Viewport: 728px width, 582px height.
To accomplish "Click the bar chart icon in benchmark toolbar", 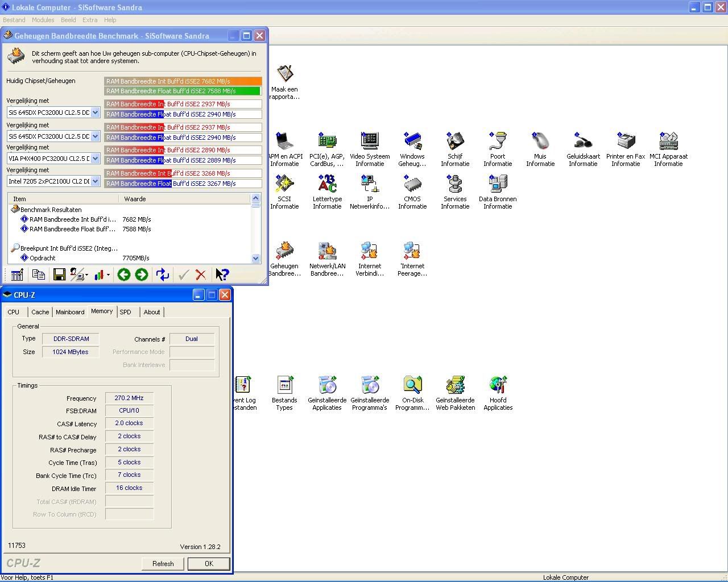I will click(100, 275).
